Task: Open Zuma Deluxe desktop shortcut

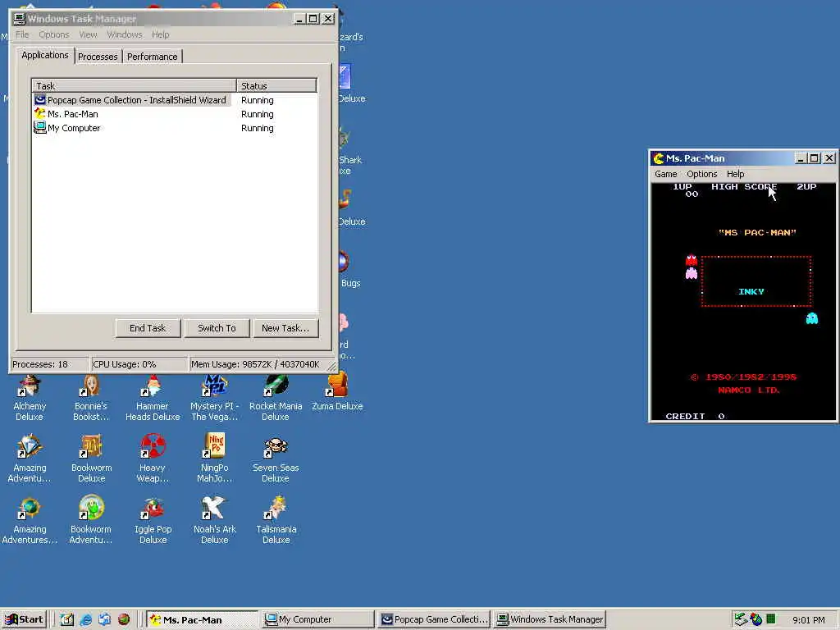Action: [337, 393]
